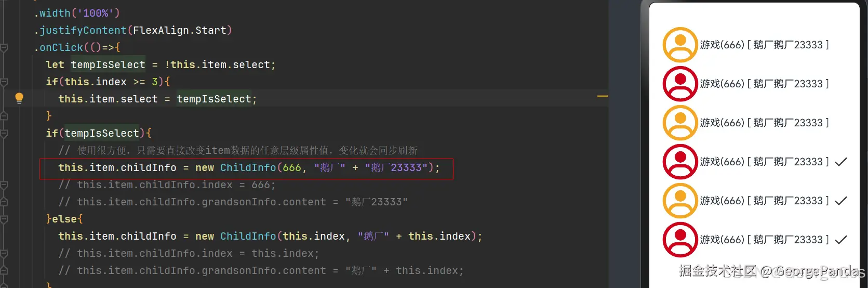
Task: Click the checkmark on the fifth preview row
Action: coord(840,201)
